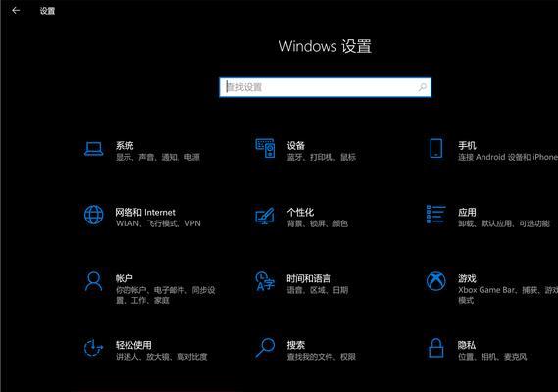Click the Windows 设置 page heading
This screenshot has height=392, width=558.
click(326, 47)
